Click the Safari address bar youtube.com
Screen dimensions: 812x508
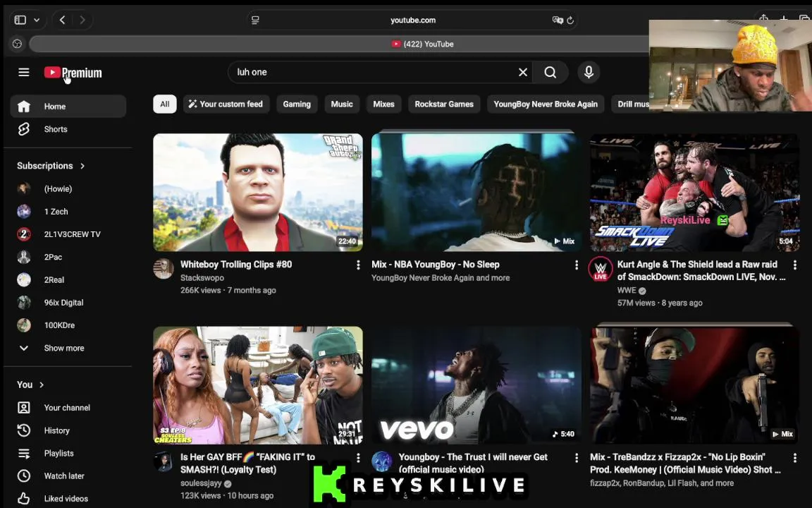click(413, 20)
